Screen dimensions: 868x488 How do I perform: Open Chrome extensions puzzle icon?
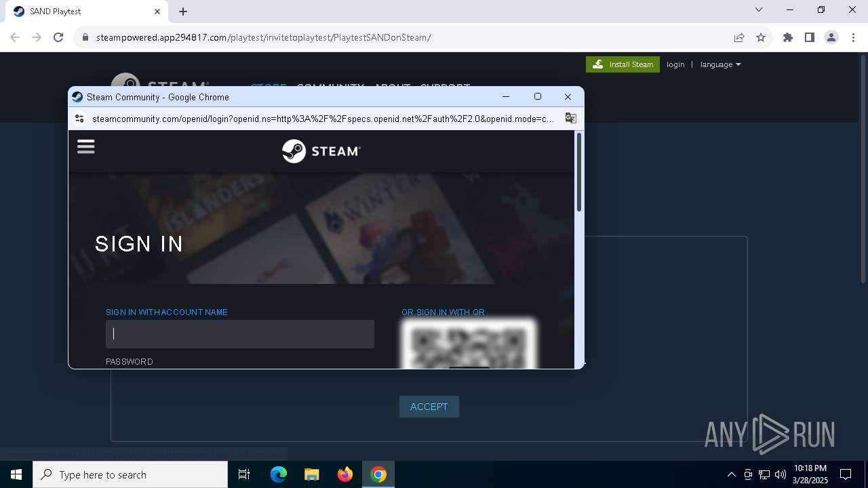788,37
